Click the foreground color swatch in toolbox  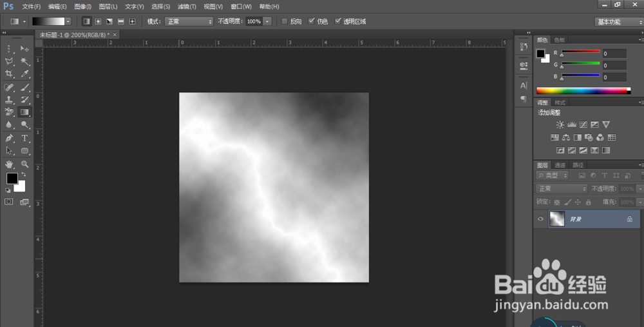(12, 178)
